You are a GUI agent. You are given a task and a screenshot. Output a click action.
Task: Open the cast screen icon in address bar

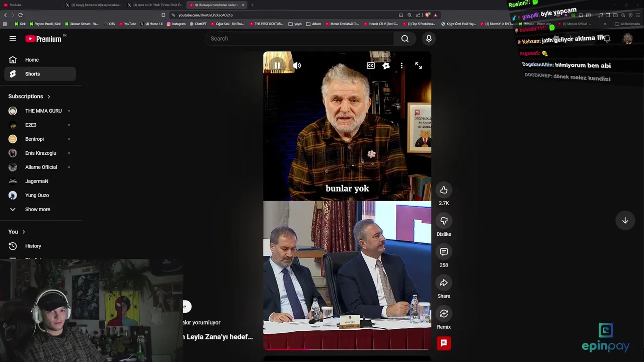point(401,15)
